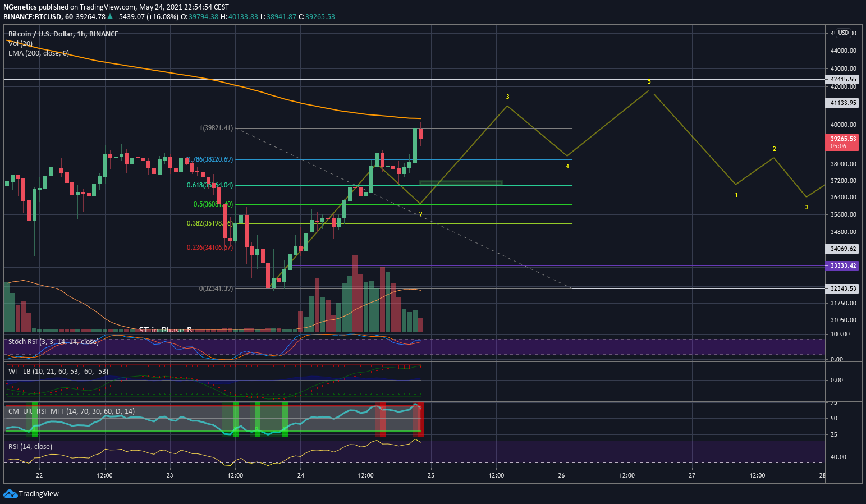This screenshot has height=504, width=866.
Task: Click the 35600.00 price axis tick
Action: click(x=844, y=214)
